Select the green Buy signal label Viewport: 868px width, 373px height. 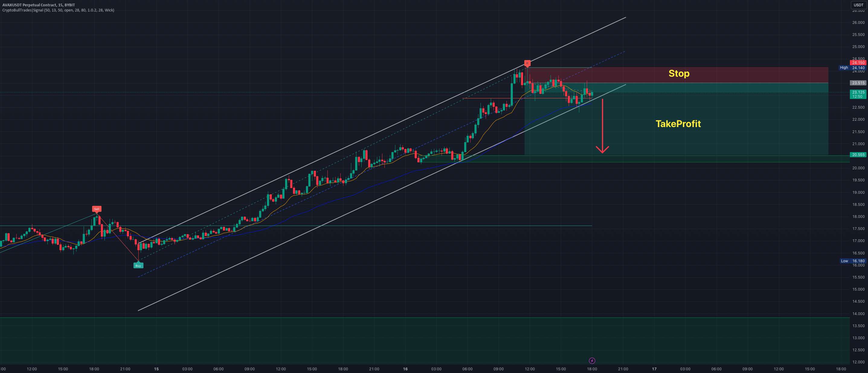tap(138, 266)
